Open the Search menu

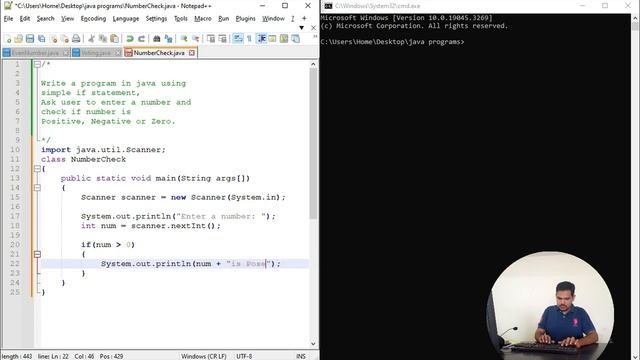45,19
